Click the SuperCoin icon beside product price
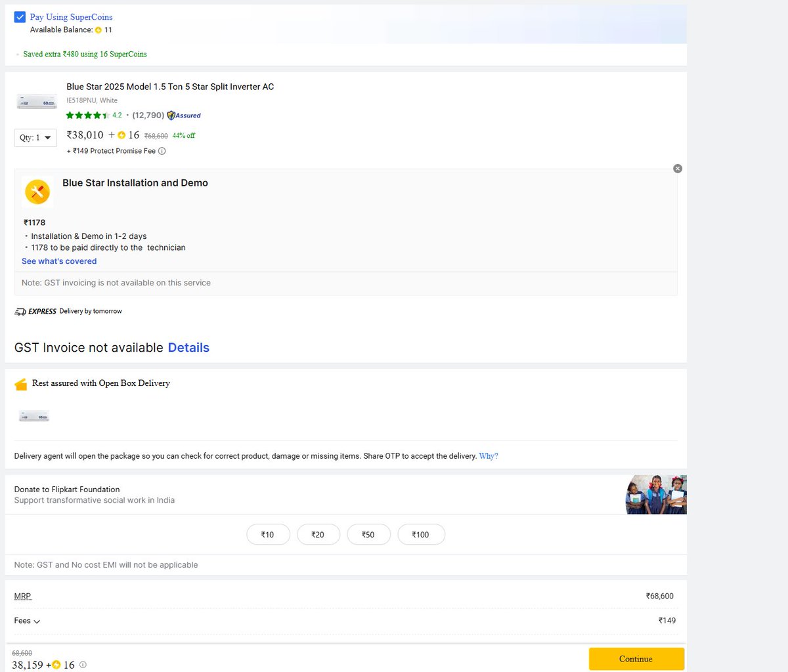The width and height of the screenshot is (788, 672). click(121, 135)
